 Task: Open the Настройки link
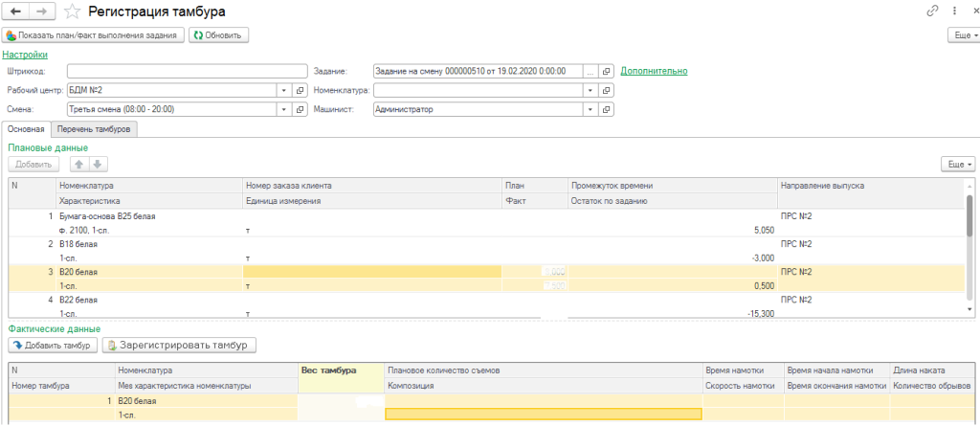pyautogui.click(x=25, y=56)
